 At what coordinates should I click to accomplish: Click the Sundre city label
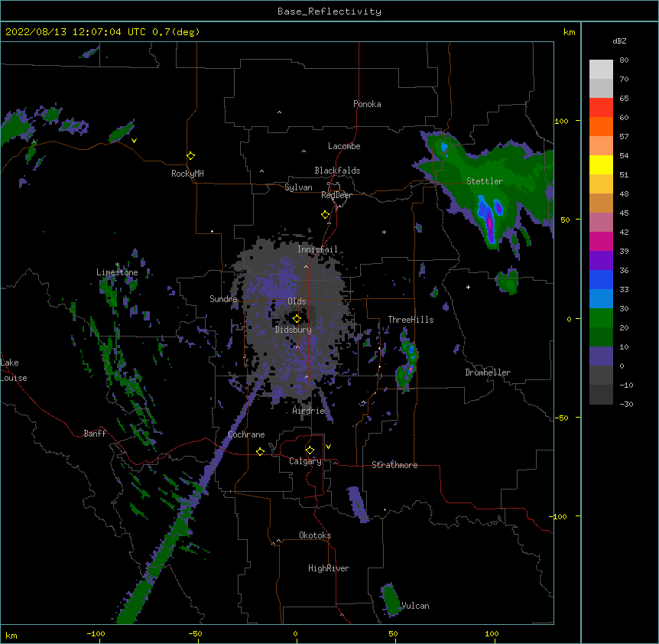point(223,299)
